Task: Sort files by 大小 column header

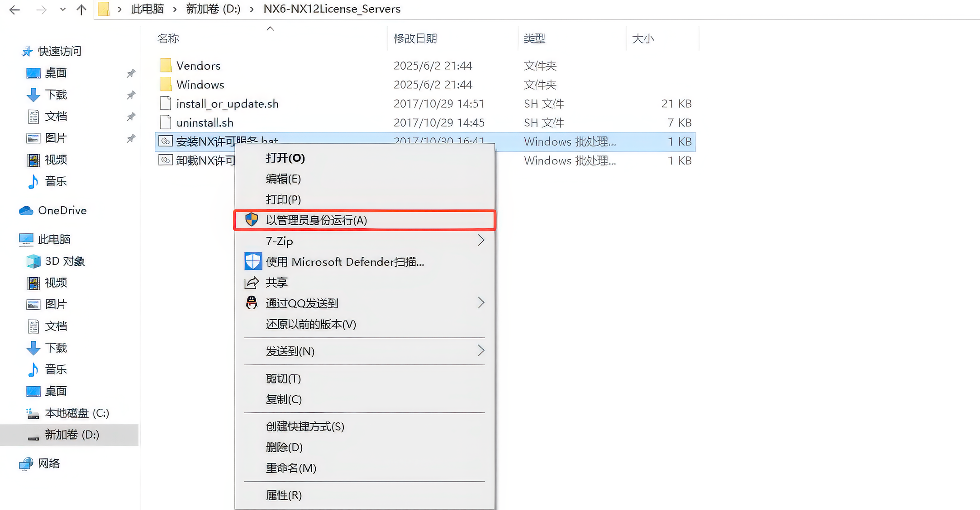Action: pyautogui.click(x=643, y=38)
